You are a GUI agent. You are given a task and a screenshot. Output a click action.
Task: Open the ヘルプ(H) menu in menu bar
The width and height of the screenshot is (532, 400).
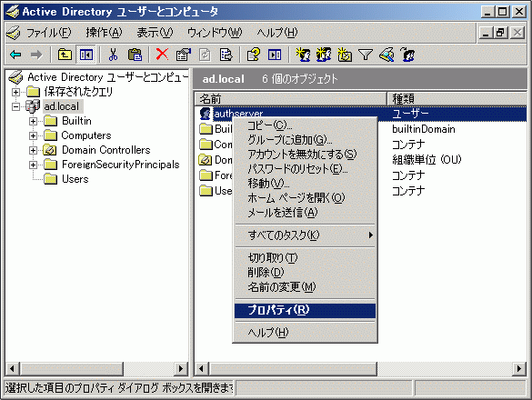click(276, 33)
